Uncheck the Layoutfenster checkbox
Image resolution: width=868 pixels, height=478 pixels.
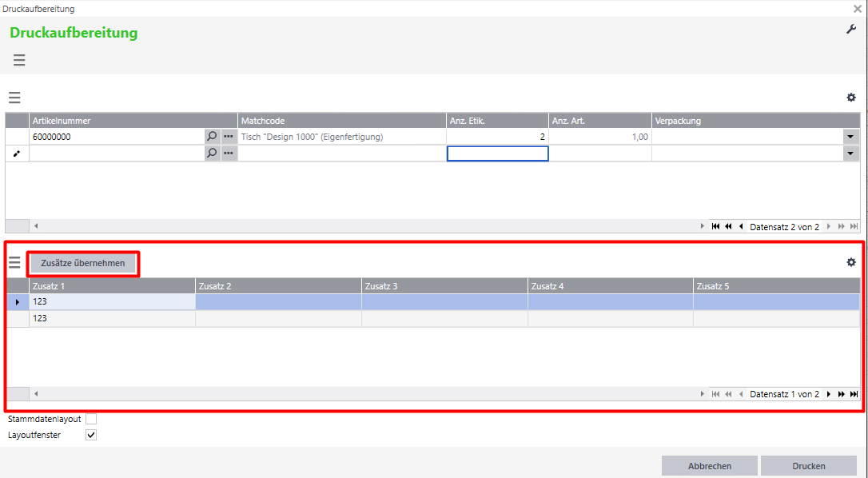(91, 435)
